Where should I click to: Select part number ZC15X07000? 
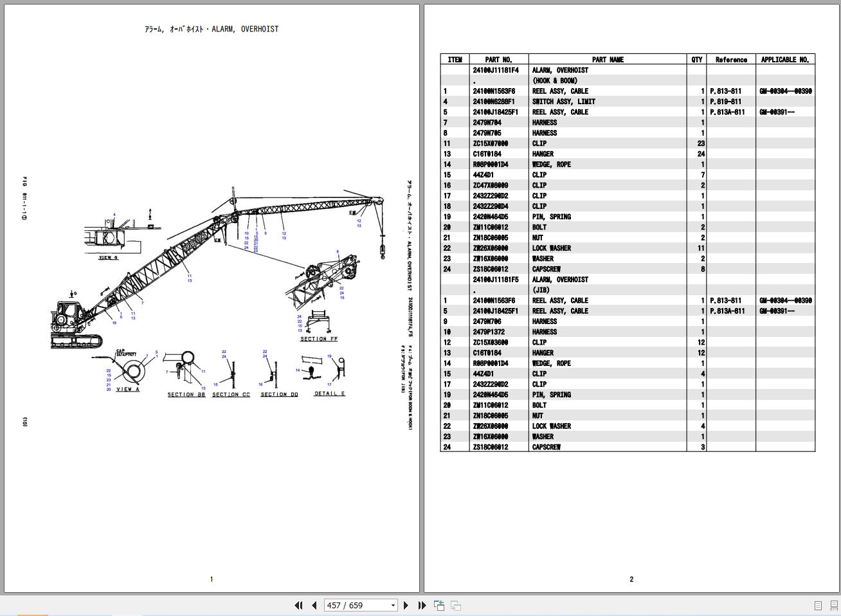pos(490,143)
